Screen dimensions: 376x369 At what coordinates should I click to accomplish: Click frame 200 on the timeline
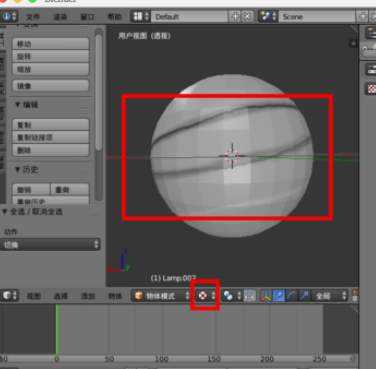tap(267, 359)
